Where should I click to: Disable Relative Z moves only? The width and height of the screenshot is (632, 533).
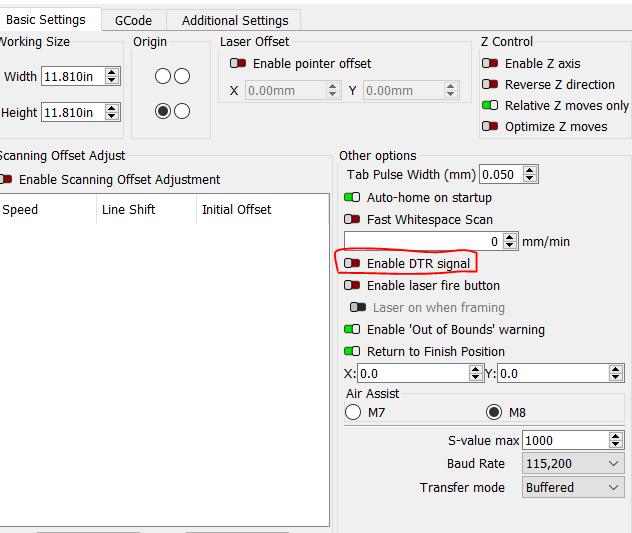click(x=490, y=106)
